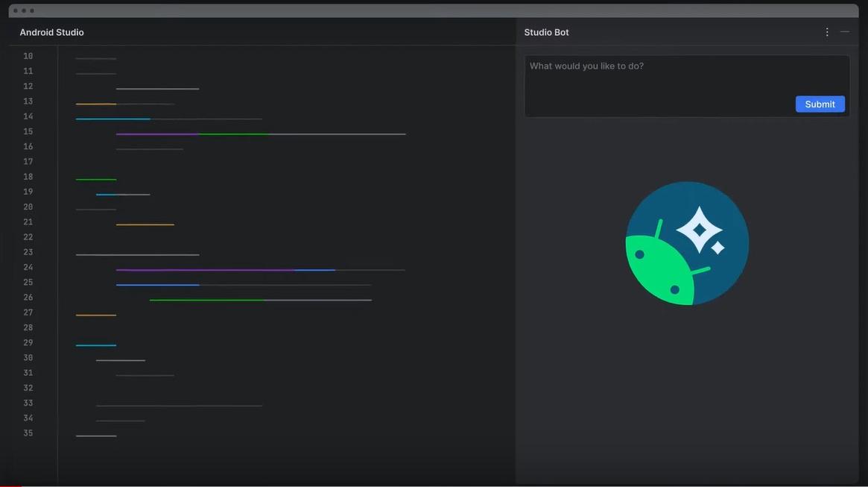
Task: Click the rightmost window control dot
Action: click(x=31, y=10)
